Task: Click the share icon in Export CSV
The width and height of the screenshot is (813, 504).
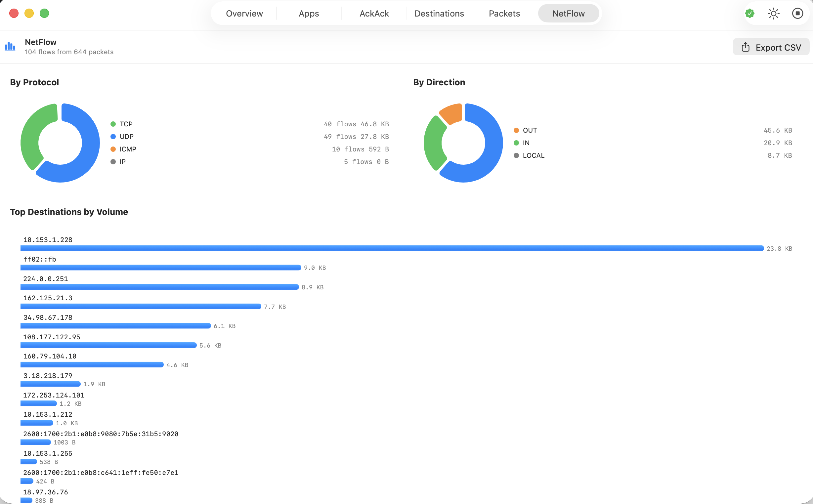Action: pos(745,47)
